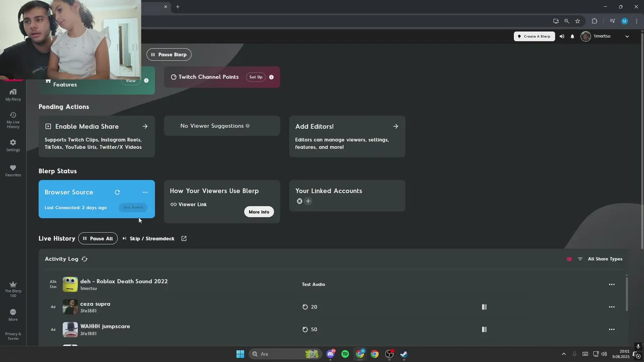Bookmark this page with the star

point(578,21)
